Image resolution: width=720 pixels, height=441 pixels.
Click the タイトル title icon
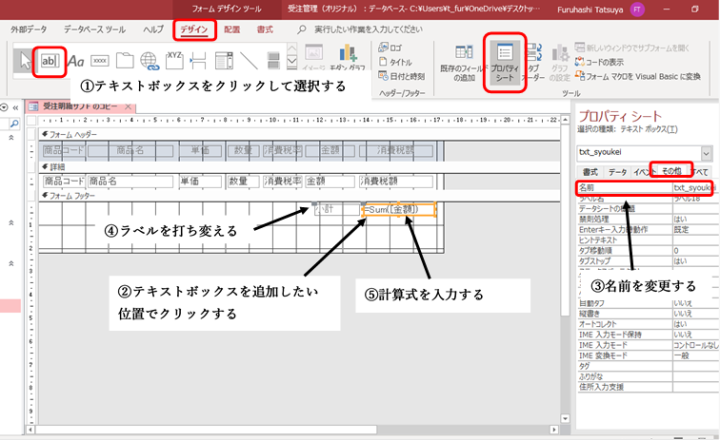[390, 61]
